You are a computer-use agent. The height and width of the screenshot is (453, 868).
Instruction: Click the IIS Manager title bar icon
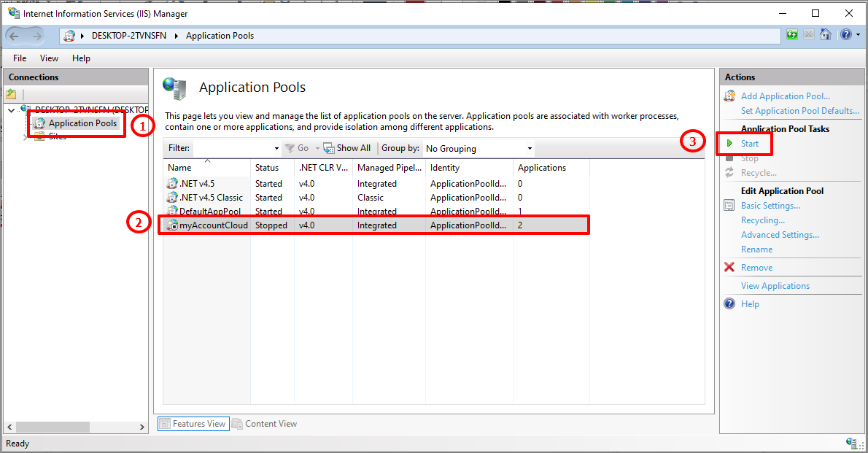coord(14,12)
